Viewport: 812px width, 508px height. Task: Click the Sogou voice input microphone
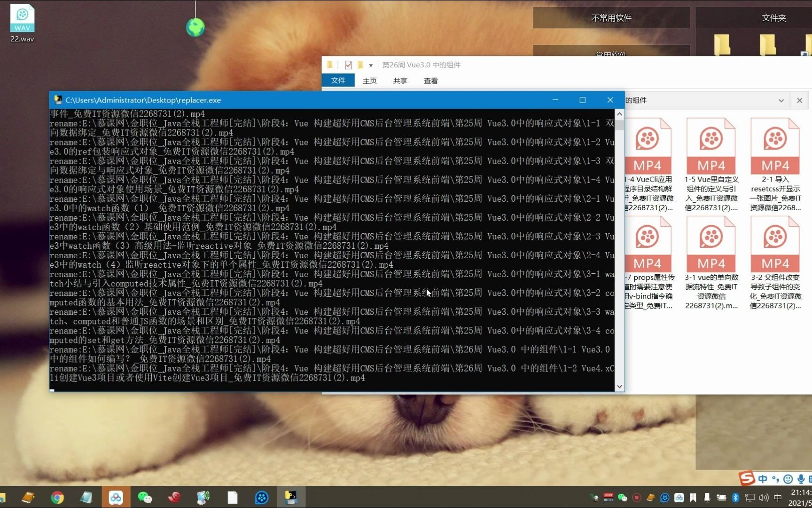point(801,479)
